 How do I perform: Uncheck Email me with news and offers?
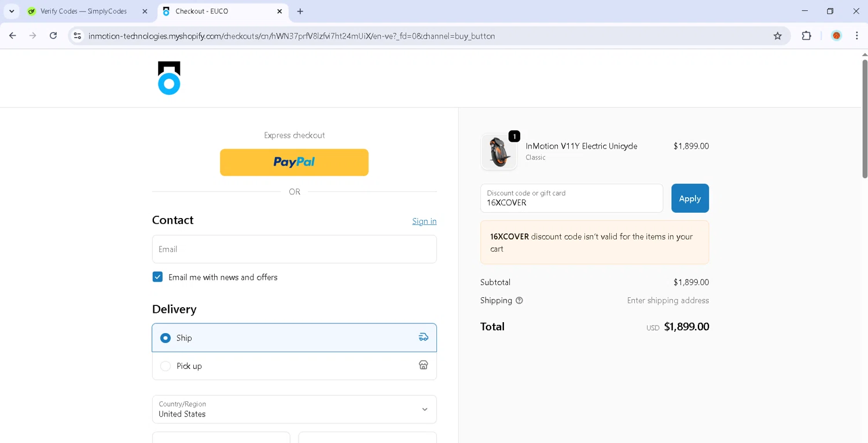[157, 277]
